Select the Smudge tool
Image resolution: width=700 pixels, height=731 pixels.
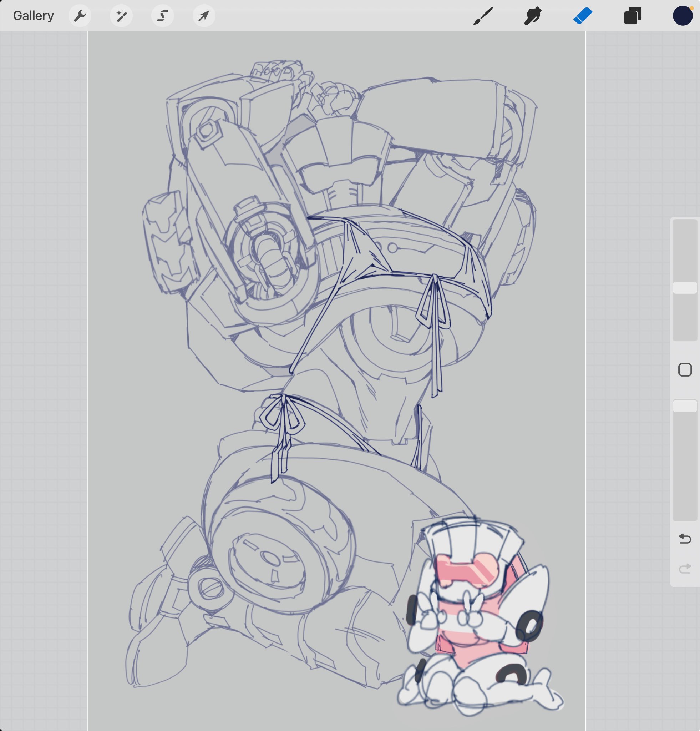click(533, 16)
